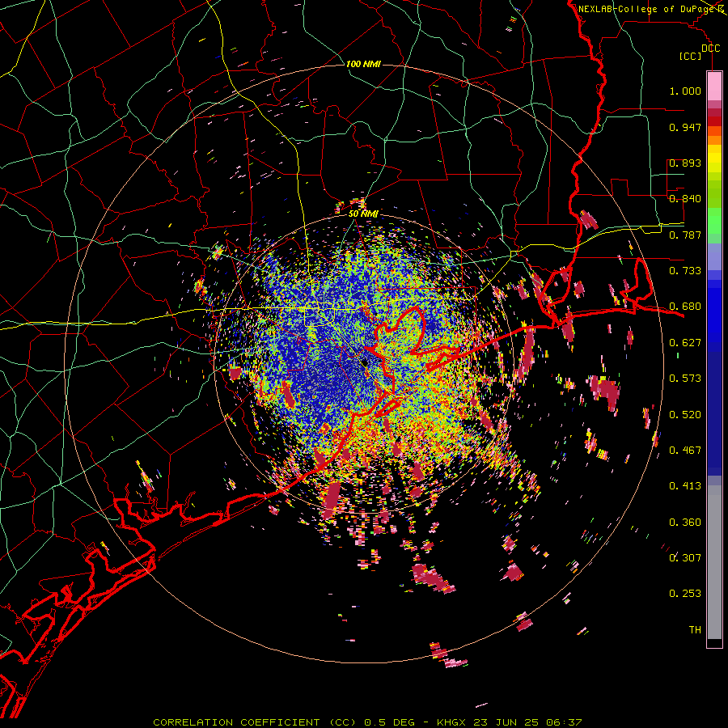This screenshot has width=728, height=728.
Task: Click the 0.947 scale value
Action: 685,127
